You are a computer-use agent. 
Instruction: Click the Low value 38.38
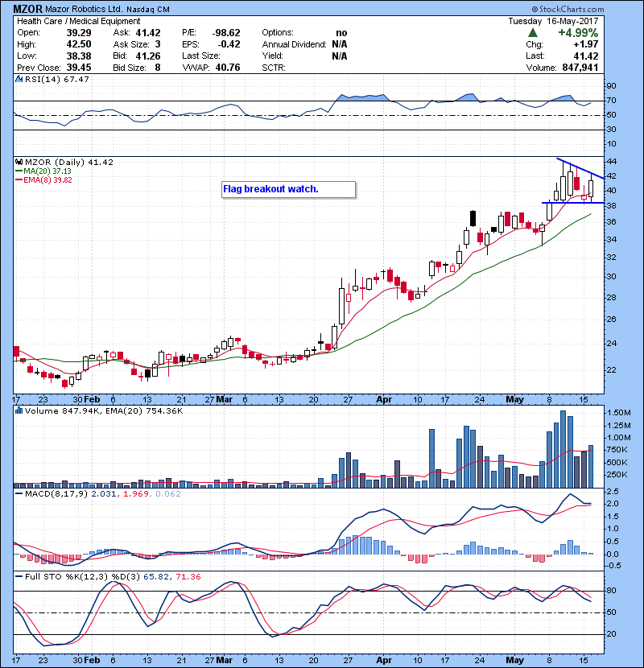[x=79, y=56]
